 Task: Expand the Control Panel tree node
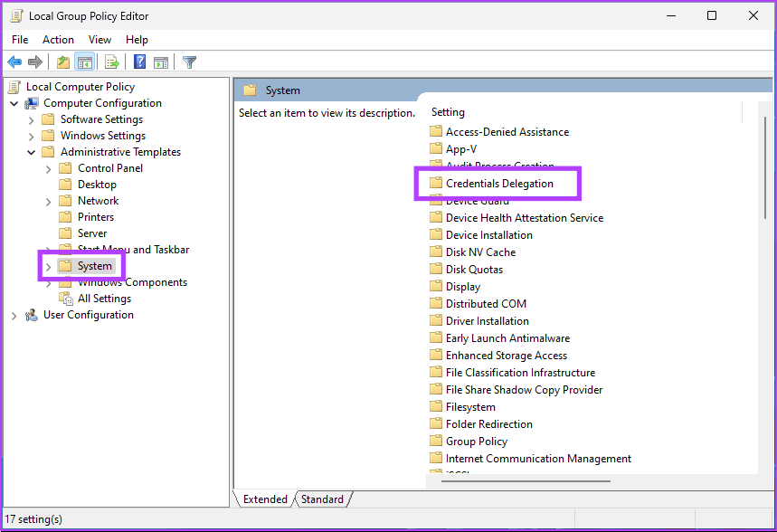coord(49,168)
